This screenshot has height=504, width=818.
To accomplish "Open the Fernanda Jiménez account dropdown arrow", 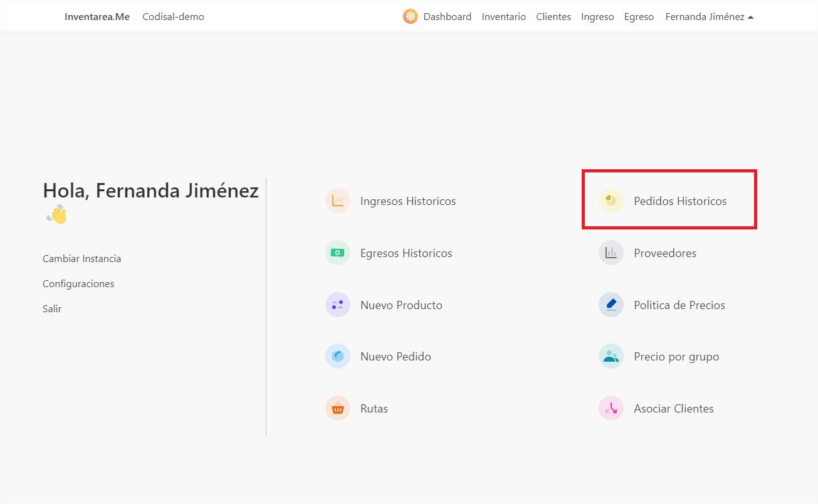I will click(751, 17).
